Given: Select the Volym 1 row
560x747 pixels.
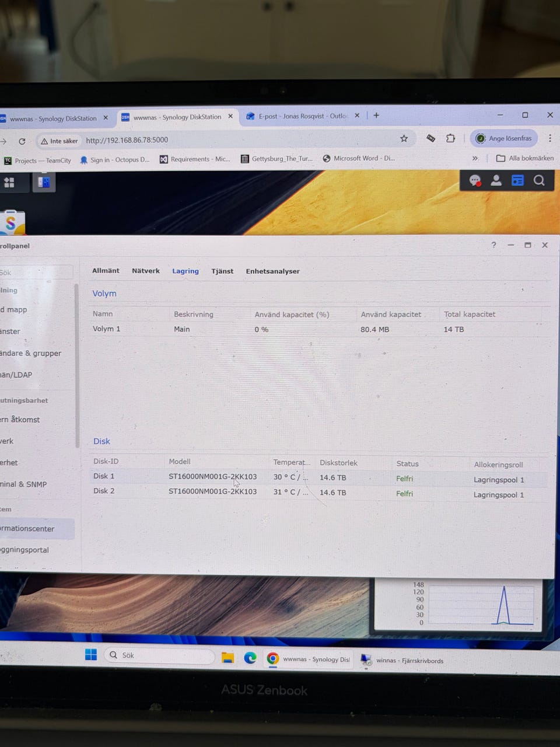Looking at the screenshot, I should (318, 329).
